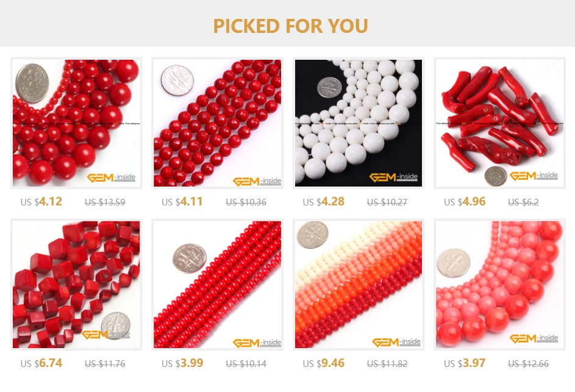Viewport: 575px width, 392px height.
Task: Open the red cube beads product thumbnail
Action: click(x=76, y=285)
